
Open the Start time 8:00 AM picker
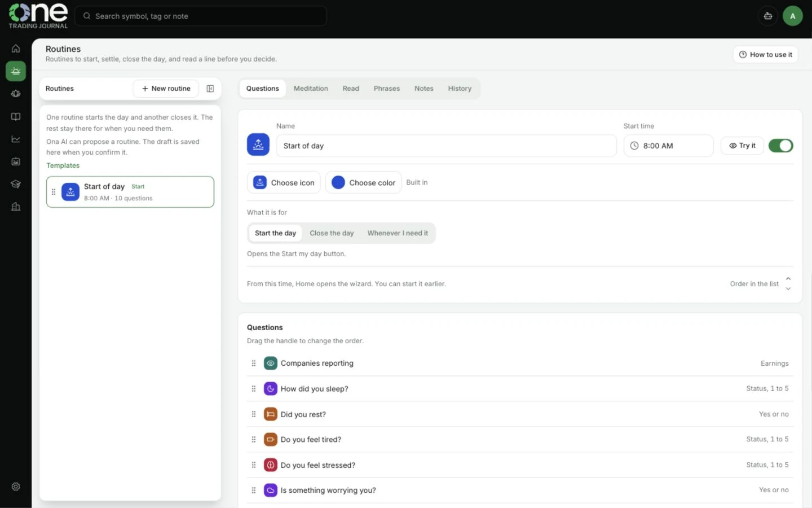coord(668,146)
